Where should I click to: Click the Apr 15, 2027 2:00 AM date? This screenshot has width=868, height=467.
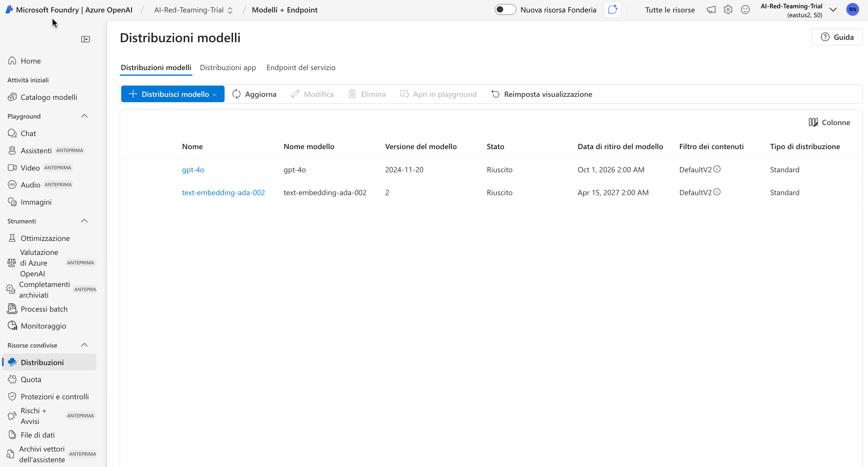coord(613,193)
